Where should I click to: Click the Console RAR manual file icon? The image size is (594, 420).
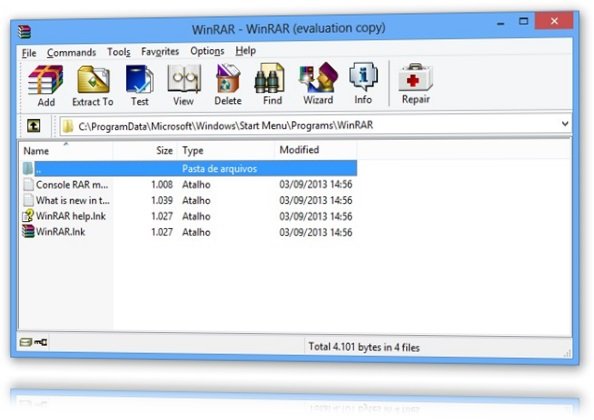coord(28,184)
